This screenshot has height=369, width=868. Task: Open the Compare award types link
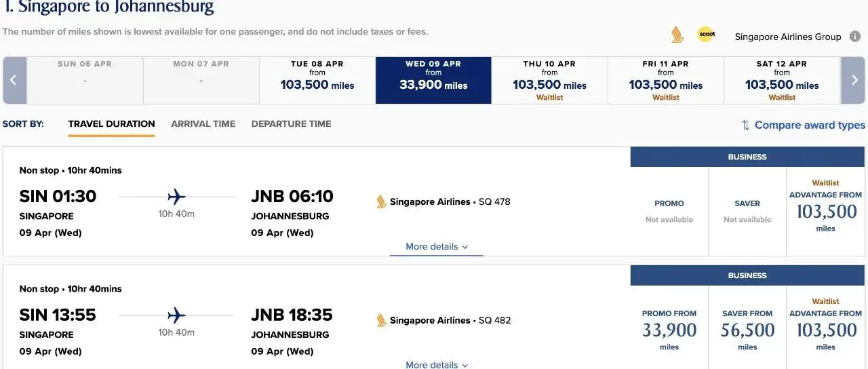[810, 125]
